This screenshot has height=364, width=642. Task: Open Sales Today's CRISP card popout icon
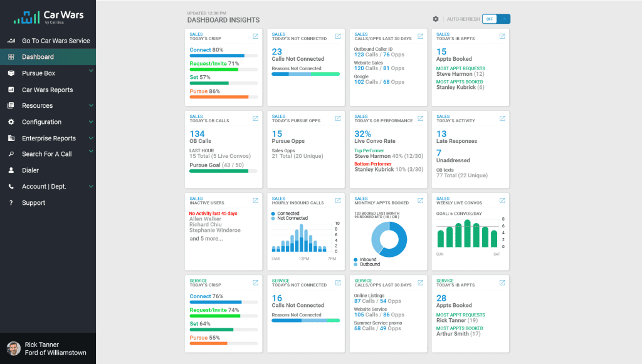pos(256,36)
